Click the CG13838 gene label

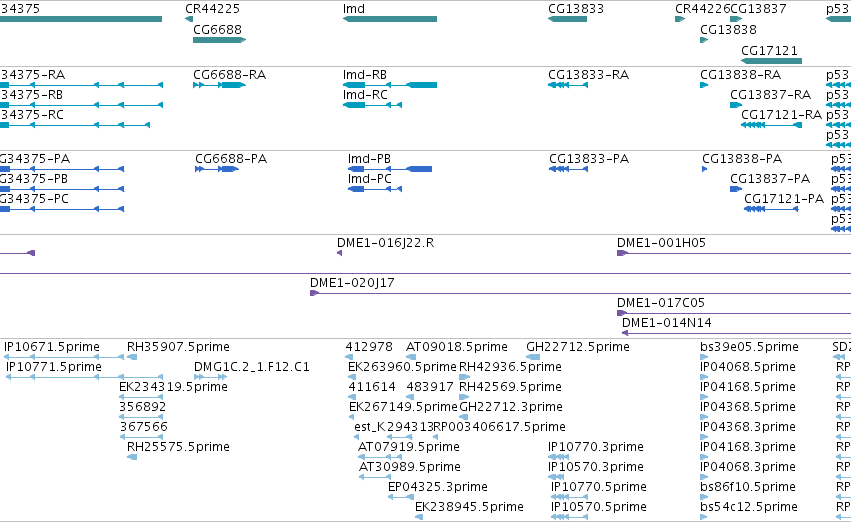[x=728, y=29]
